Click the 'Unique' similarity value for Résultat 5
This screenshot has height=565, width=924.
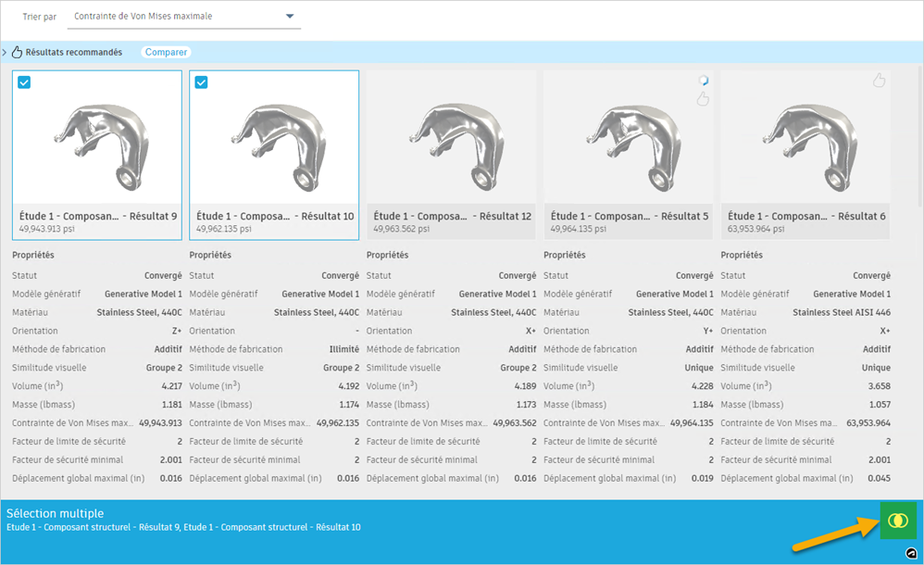click(x=699, y=368)
